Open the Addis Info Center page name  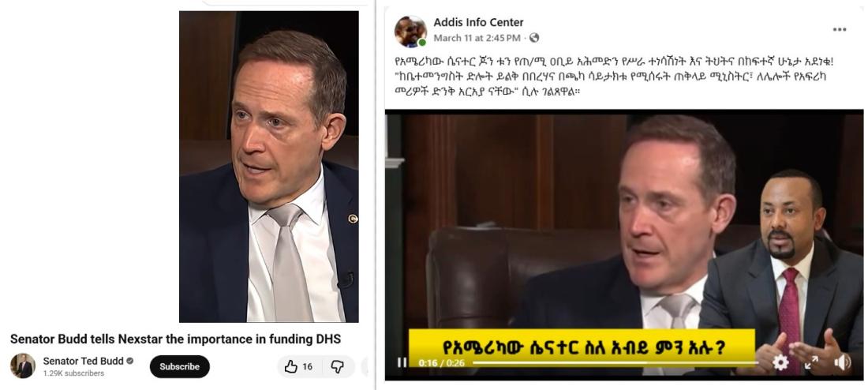478,23
